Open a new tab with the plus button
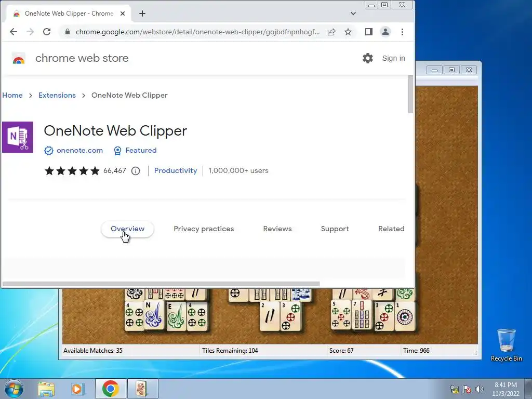 tap(142, 14)
